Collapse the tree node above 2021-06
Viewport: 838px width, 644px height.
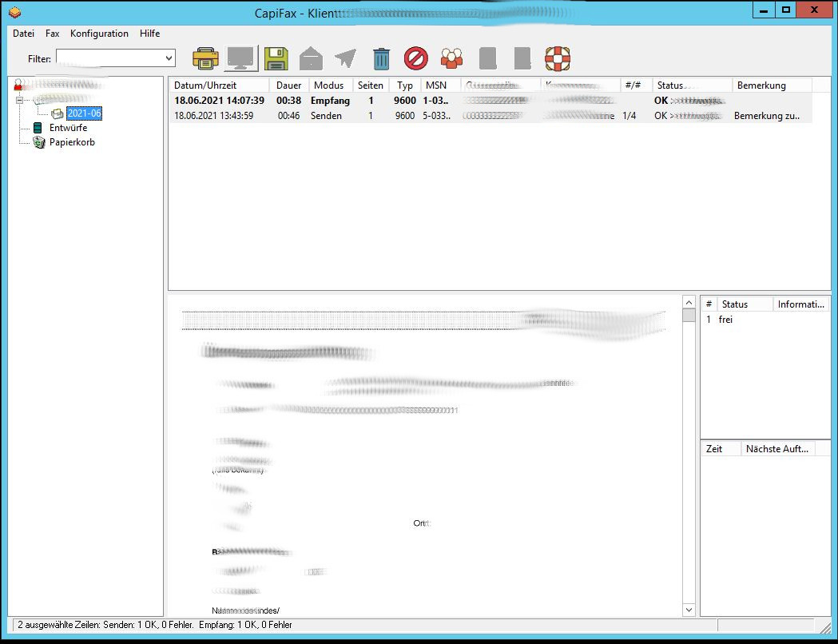tap(20, 100)
